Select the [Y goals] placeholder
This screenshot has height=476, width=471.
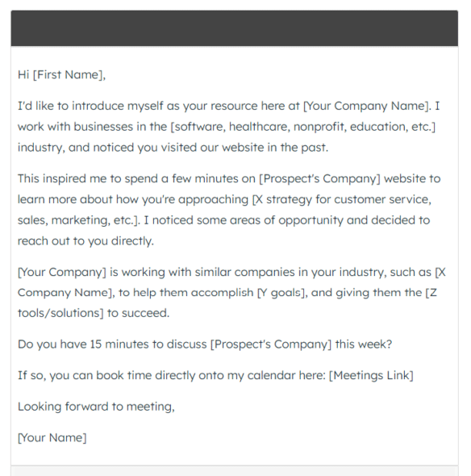click(281, 293)
